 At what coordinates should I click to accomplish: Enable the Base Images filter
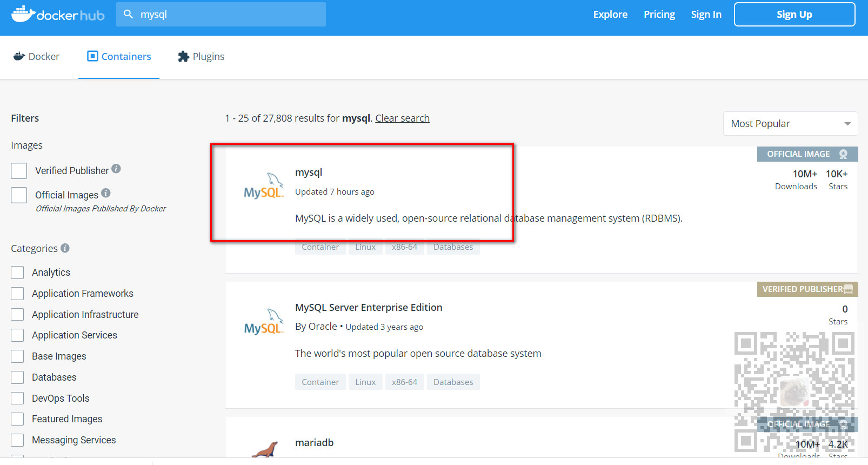click(x=17, y=356)
